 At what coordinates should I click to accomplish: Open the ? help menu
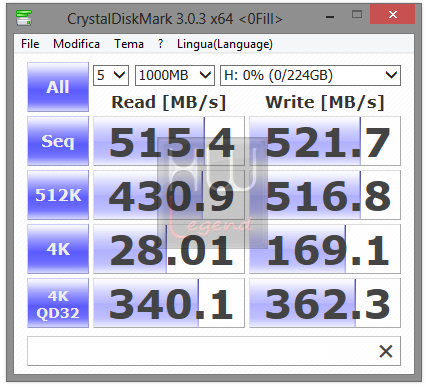pos(160,44)
